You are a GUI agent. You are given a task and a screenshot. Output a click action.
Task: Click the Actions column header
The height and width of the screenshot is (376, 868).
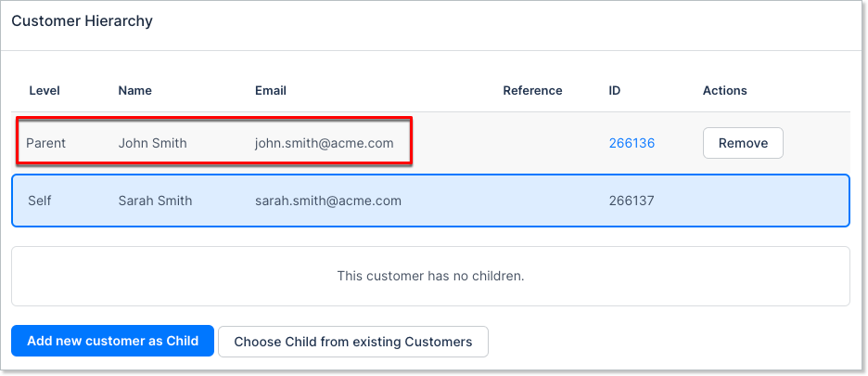[724, 90]
